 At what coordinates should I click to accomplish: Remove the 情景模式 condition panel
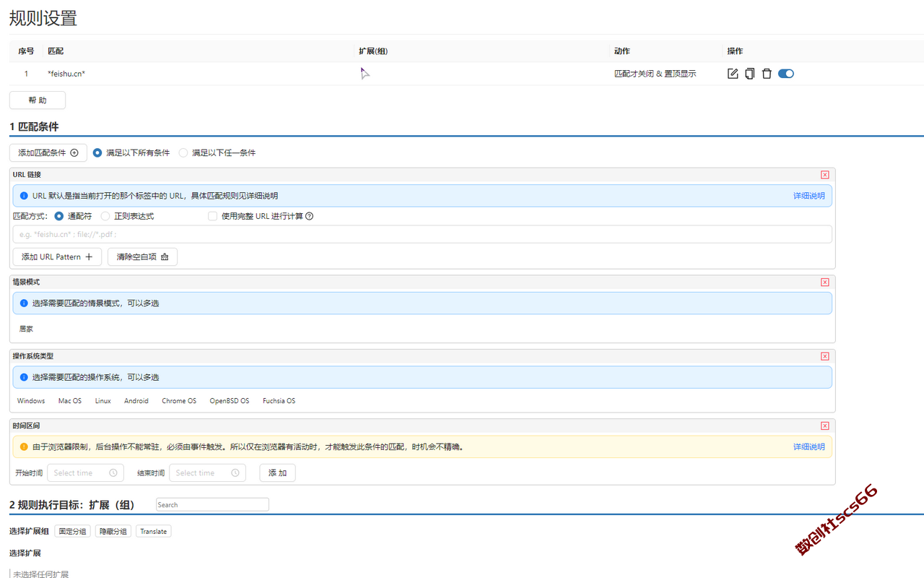(825, 282)
